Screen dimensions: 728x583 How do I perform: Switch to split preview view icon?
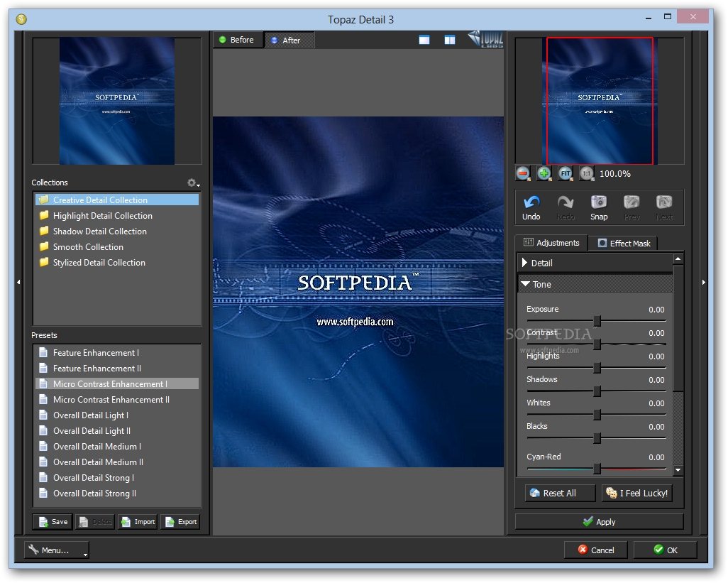(450, 40)
